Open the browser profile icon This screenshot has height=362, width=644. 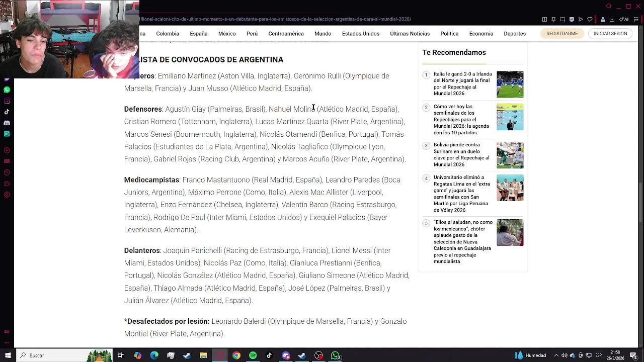point(603,19)
